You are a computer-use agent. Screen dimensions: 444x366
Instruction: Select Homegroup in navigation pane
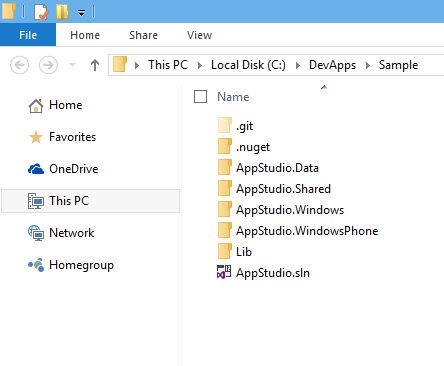81,265
